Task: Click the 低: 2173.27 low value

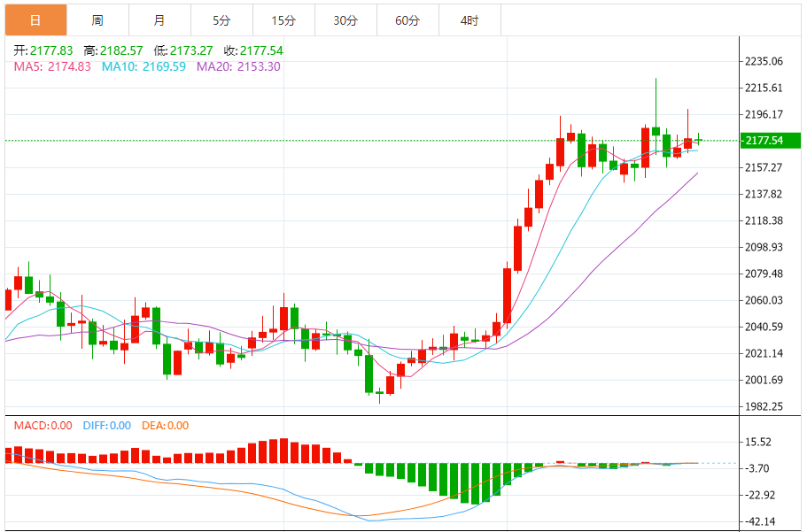Action: coord(183,50)
